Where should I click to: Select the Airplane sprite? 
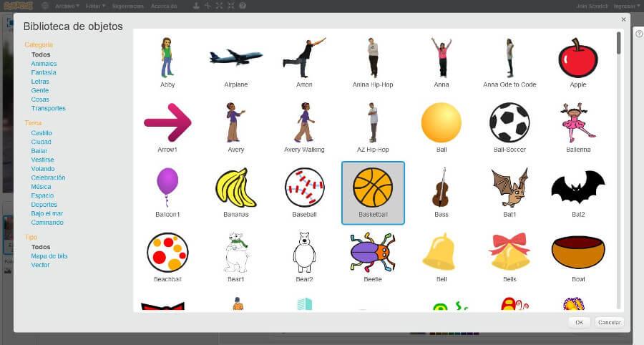[x=235, y=57]
